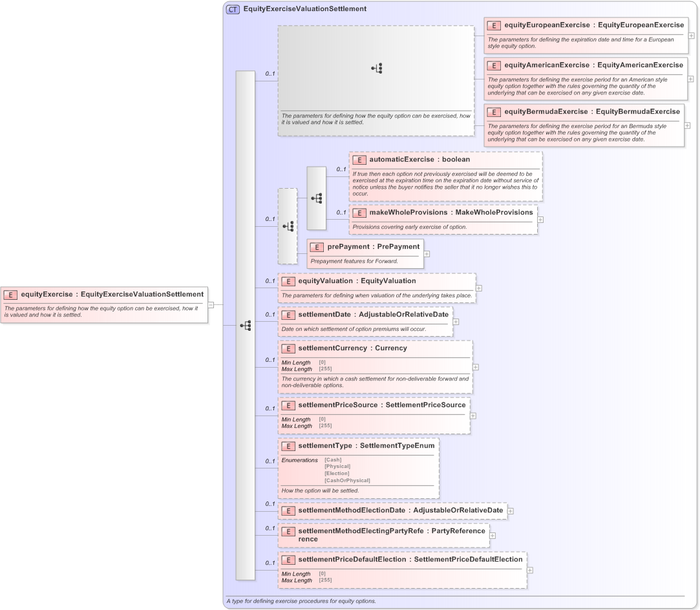Expand the settlementPriceSource element

(x=473, y=416)
